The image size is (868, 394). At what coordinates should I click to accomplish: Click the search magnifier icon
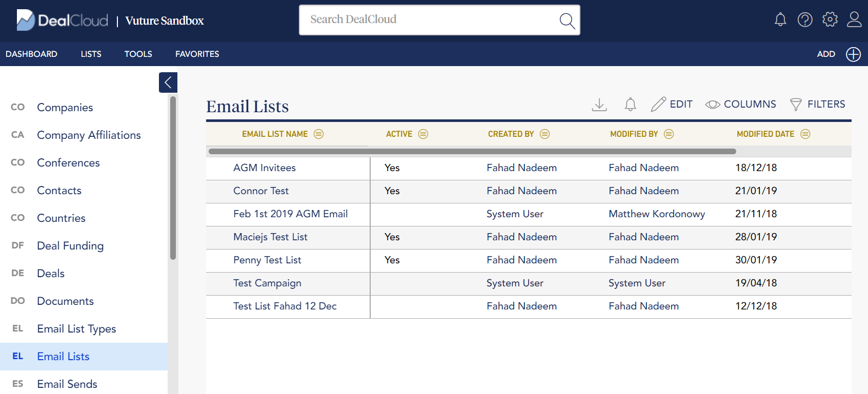pyautogui.click(x=567, y=21)
